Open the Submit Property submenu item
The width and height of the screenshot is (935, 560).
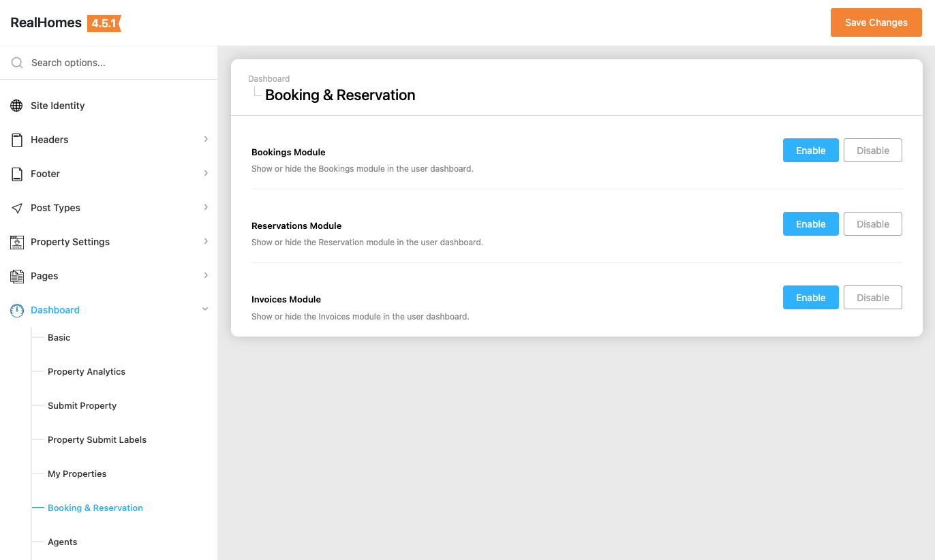[x=82, y=405]
